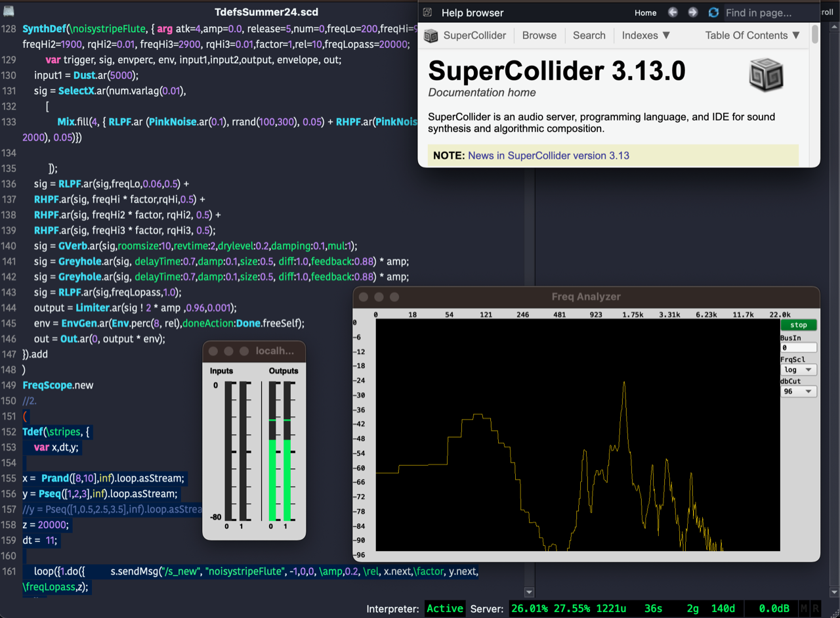Click the server volume 0.0dB display
The image size is (840, 618).
click(x=773, y=609)
